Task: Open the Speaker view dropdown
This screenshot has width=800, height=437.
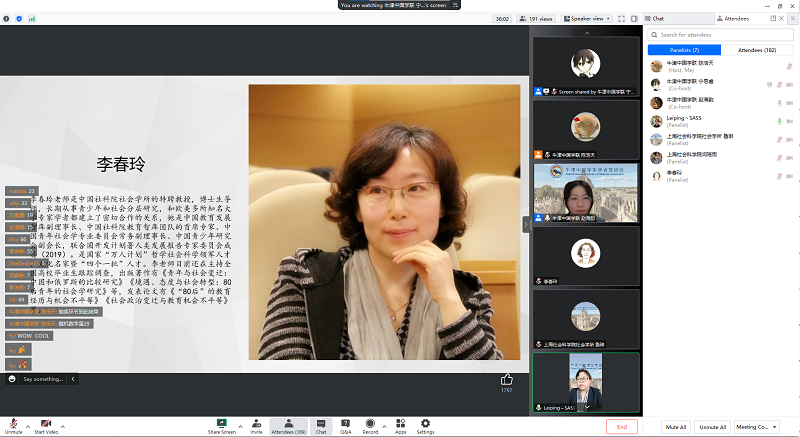Action: (x=587, y=18)
